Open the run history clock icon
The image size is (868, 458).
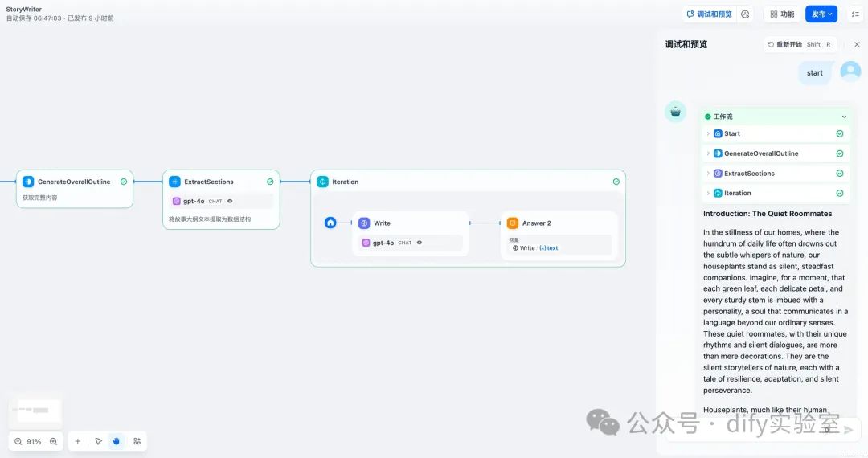pyautogui.click(x=745, y=14)
